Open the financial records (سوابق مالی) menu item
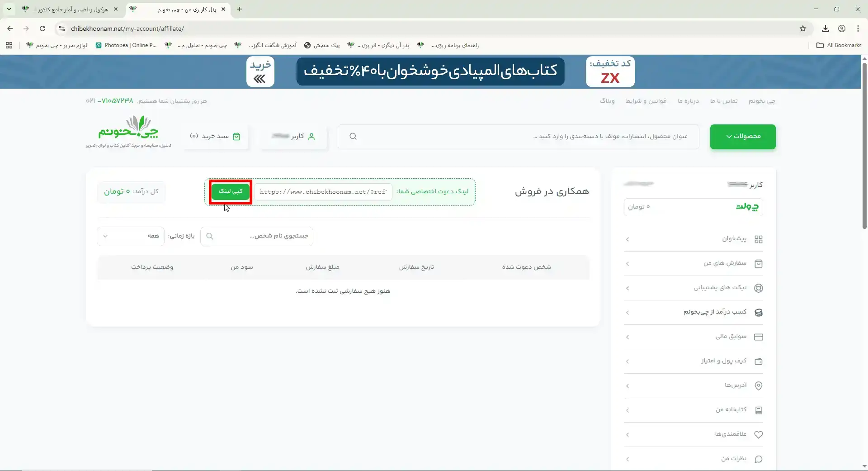 [x=731, y=337]
